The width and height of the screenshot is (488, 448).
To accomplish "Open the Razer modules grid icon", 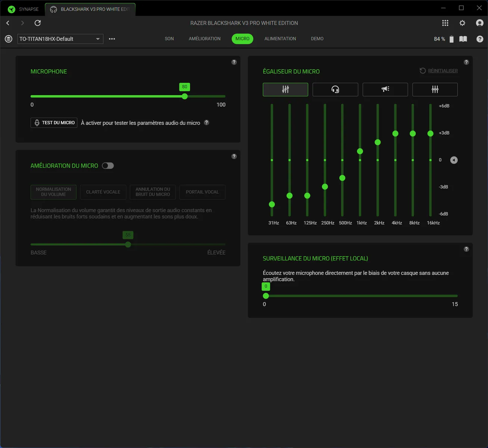I will click(x=445, y=23).
